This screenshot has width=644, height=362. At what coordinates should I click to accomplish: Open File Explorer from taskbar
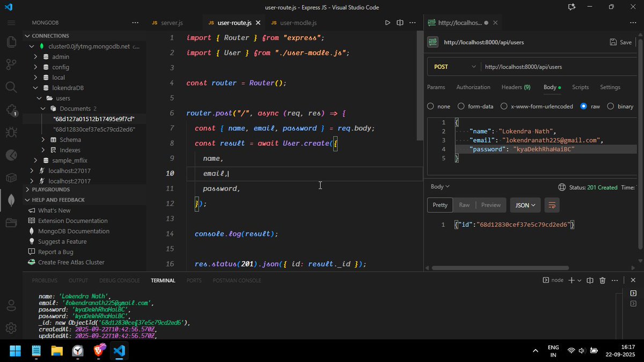57,351
